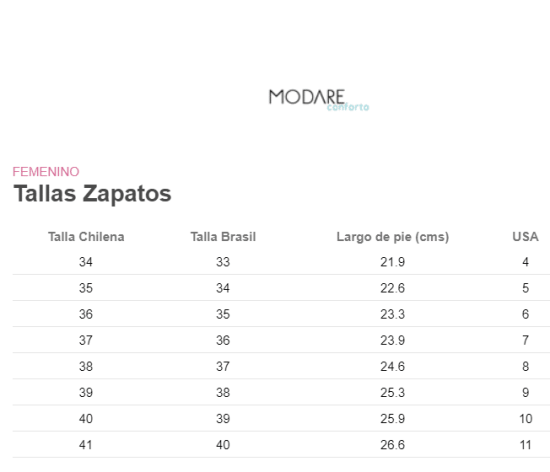Click the 21.9 foot length value
This screenshot has width=550, height=472.
[x=393, y=262]
